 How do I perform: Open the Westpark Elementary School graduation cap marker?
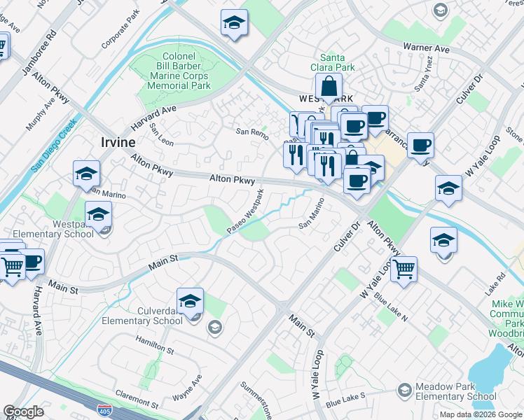pyautogui.click(x=98, y=216)
